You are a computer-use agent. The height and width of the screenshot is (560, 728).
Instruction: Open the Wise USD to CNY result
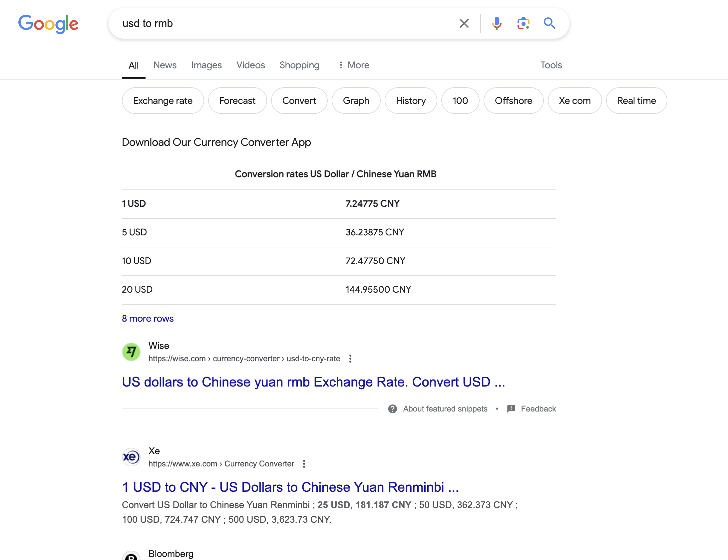[313, 382]
